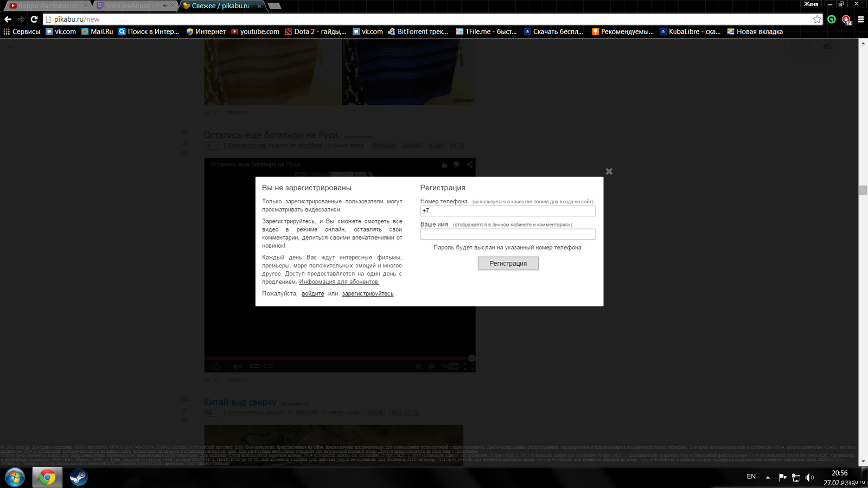
Task: Reload the pikabu.ru page
Action: (34, 19)
